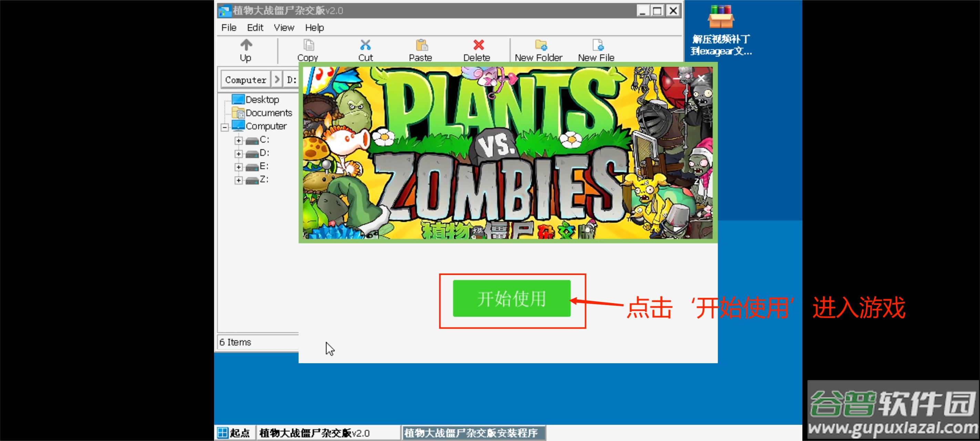Click the Copy toolbar icon
This screenshot has width=980, height=441.
point(308,45)
